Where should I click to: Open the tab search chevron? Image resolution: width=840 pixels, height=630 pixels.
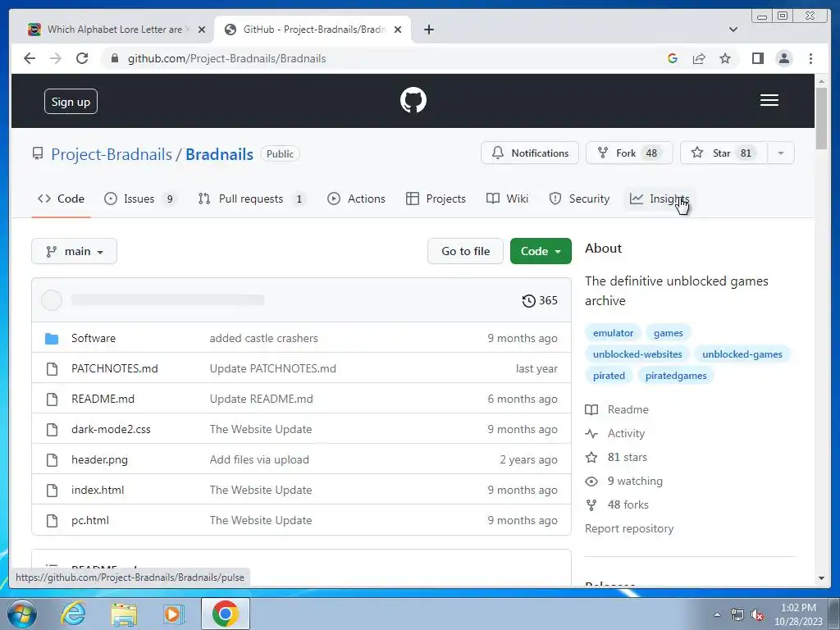pyautogui.click(x=733, y=30)
